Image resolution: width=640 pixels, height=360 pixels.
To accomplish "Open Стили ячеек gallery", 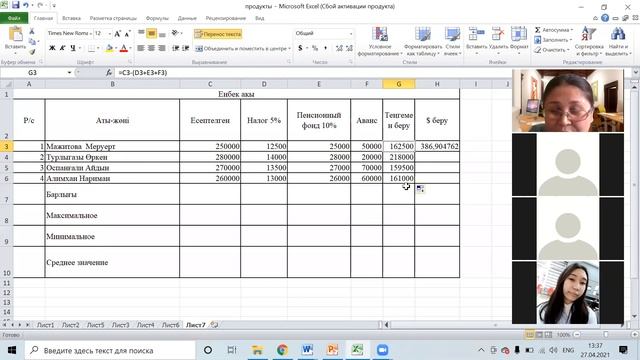I will pyautogui.click(x=452, y=42).
